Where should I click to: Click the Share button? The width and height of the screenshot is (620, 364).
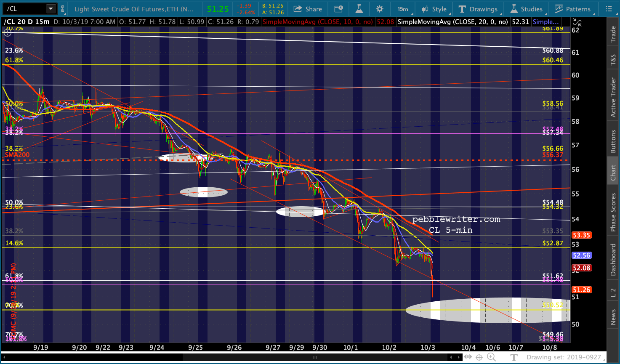tap(308, 9)
